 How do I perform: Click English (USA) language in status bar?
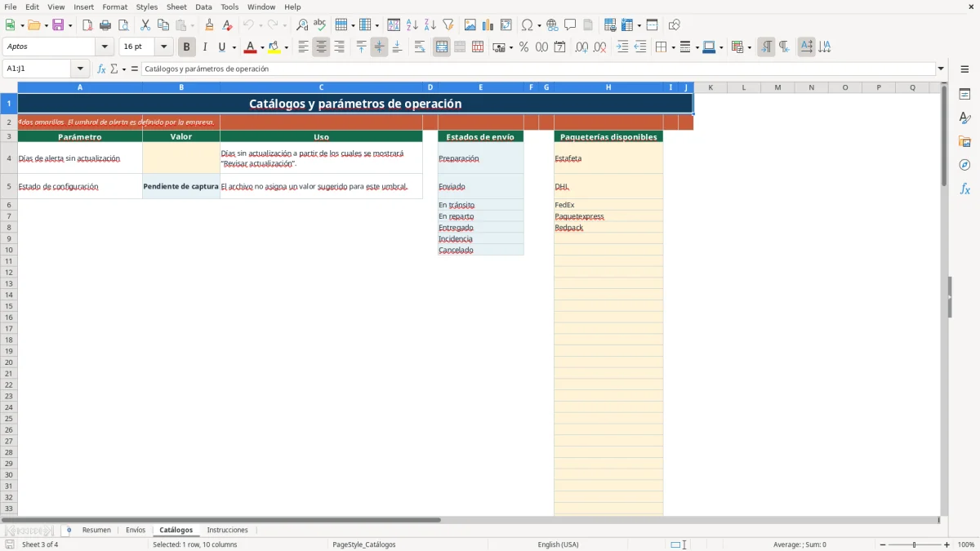(558, 544)
